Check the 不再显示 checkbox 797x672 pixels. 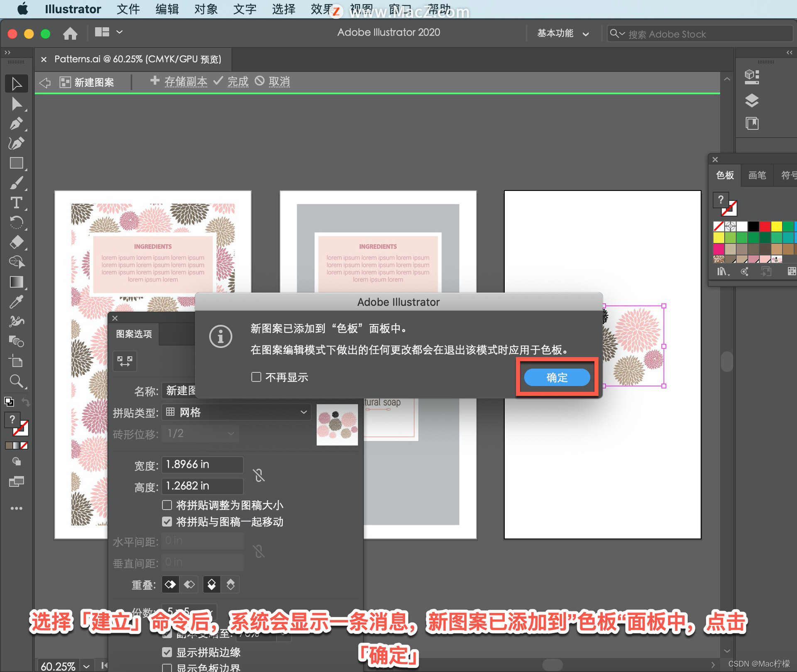256,377
